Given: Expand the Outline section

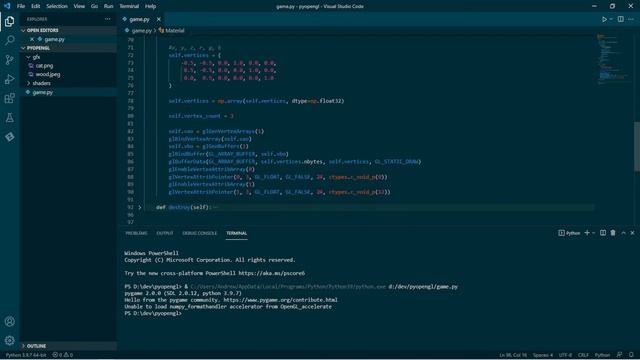Looking at the screenshot, I should [x=68, y=346].
